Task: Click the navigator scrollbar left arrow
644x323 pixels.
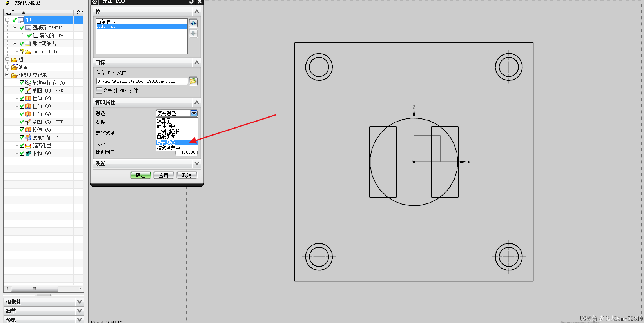Action: pyautogui.click(x=7, y=289)
